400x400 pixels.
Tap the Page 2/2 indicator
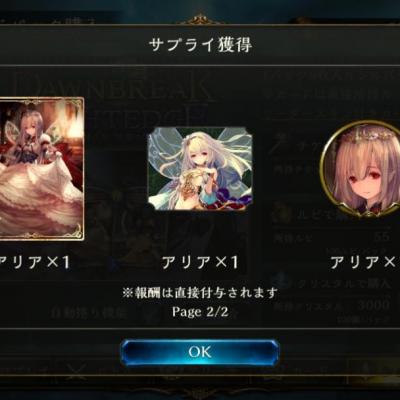200,312
